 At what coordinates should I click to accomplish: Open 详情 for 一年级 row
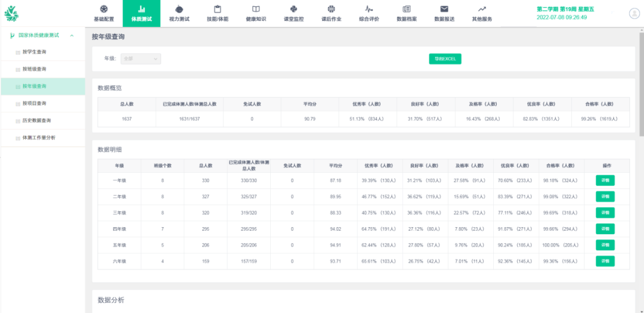pos(605,180)
